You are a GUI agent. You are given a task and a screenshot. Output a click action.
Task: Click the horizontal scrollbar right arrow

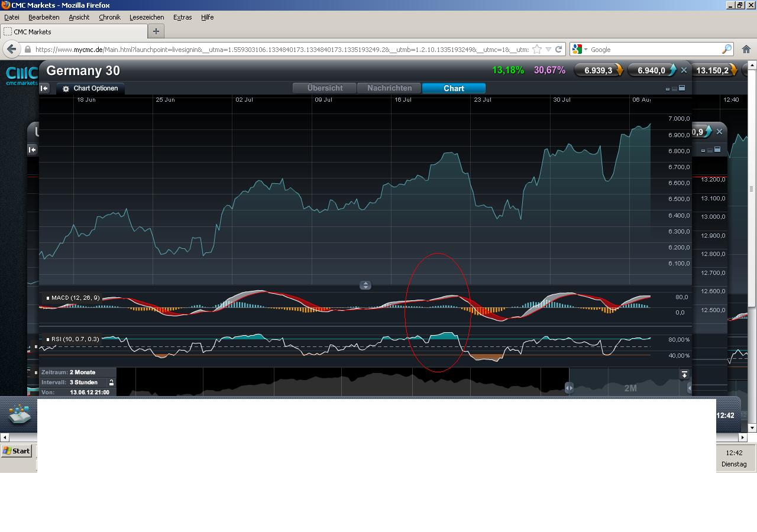coord(743,437)
